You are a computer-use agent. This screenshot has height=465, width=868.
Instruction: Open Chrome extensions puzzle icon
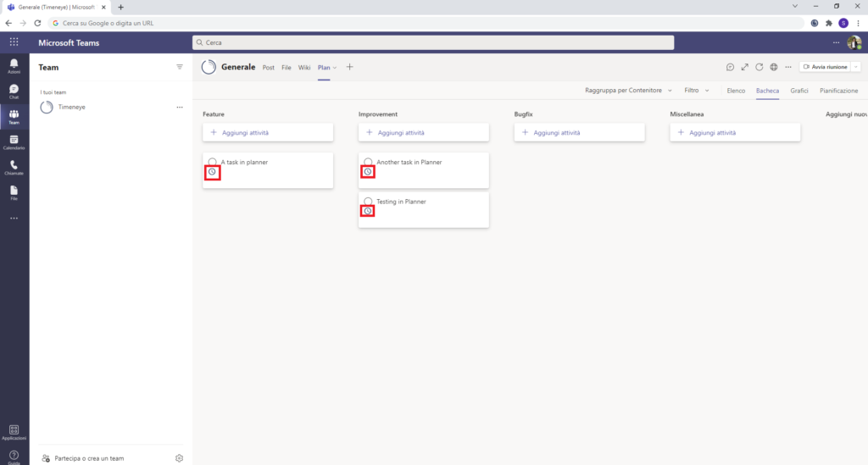[829, 23]
